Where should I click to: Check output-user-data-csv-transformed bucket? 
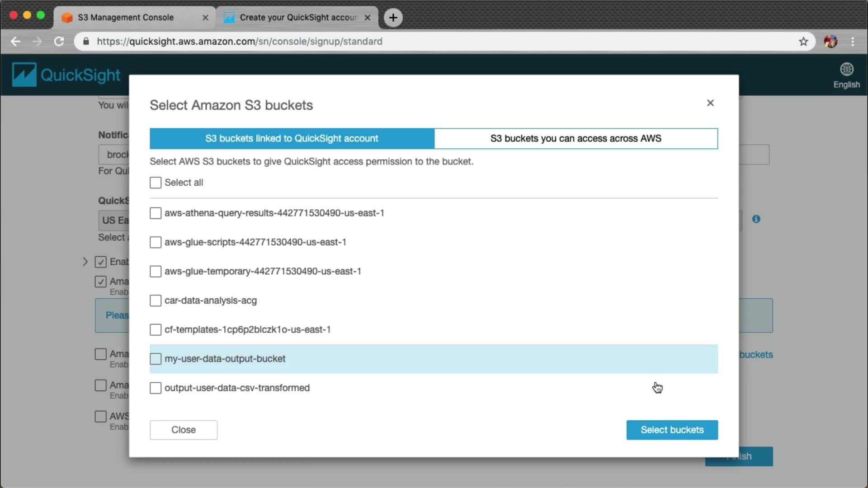pyautogui.click(x=156, y=388)
